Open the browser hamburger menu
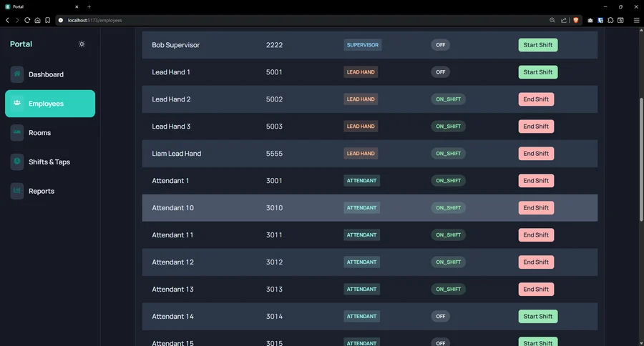Image resolution: width=644 pixels, height=346 pixels. [636, 20]
